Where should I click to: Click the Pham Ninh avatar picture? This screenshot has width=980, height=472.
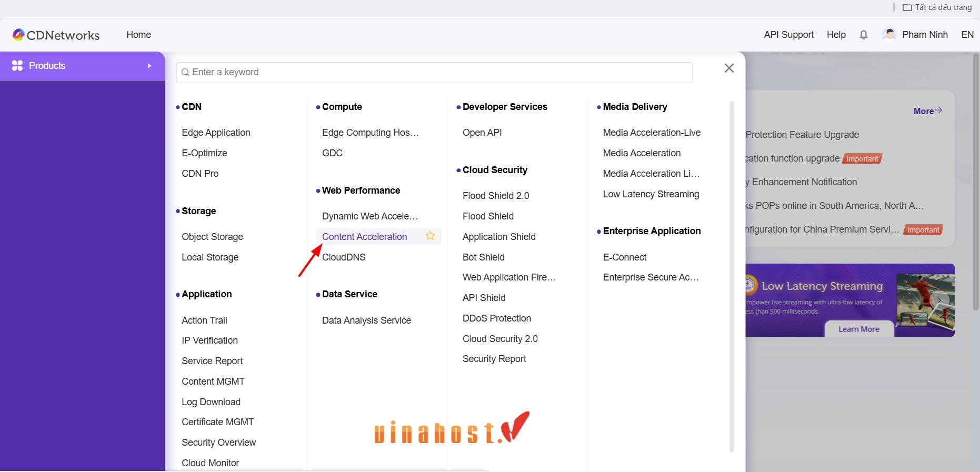[889, 35]
